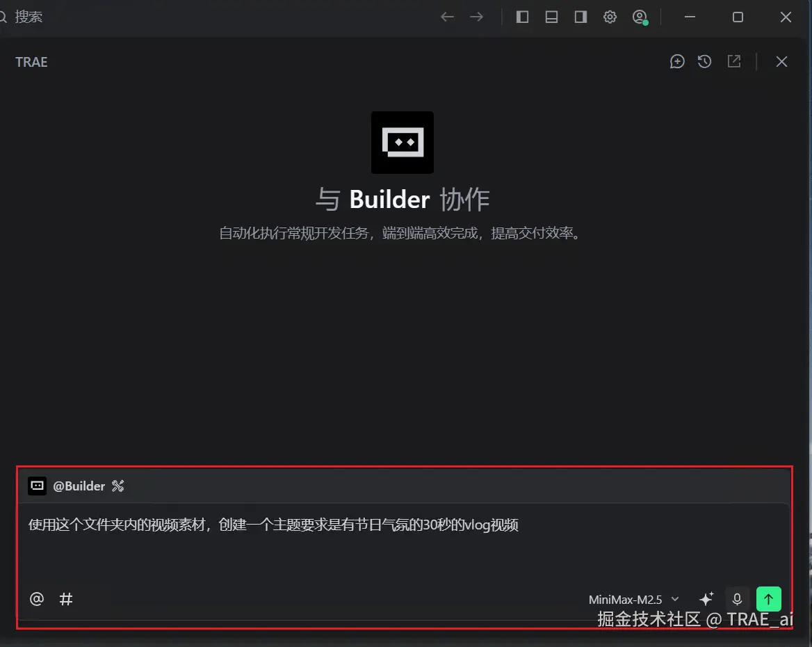Viewport: 812px width, 647px height.
Task: Open the user account profile icon
Action: click(x=640, y=17)
